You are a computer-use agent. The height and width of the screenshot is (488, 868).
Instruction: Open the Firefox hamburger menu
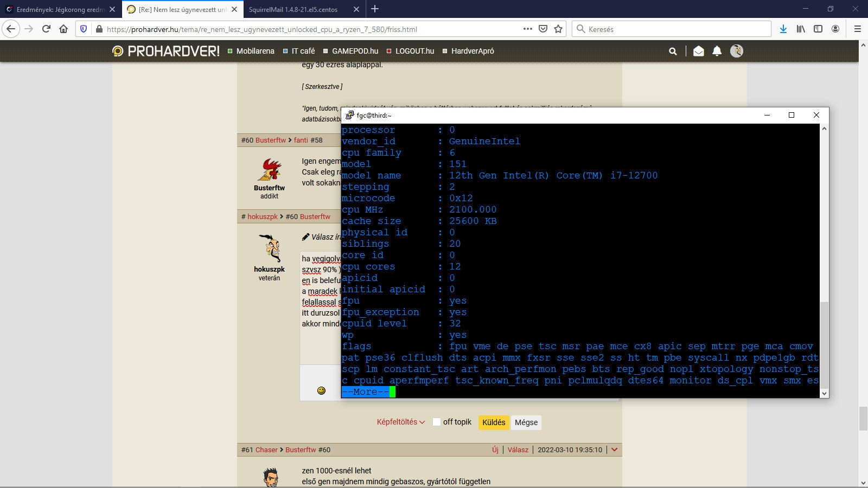click(x=858, y=29)
